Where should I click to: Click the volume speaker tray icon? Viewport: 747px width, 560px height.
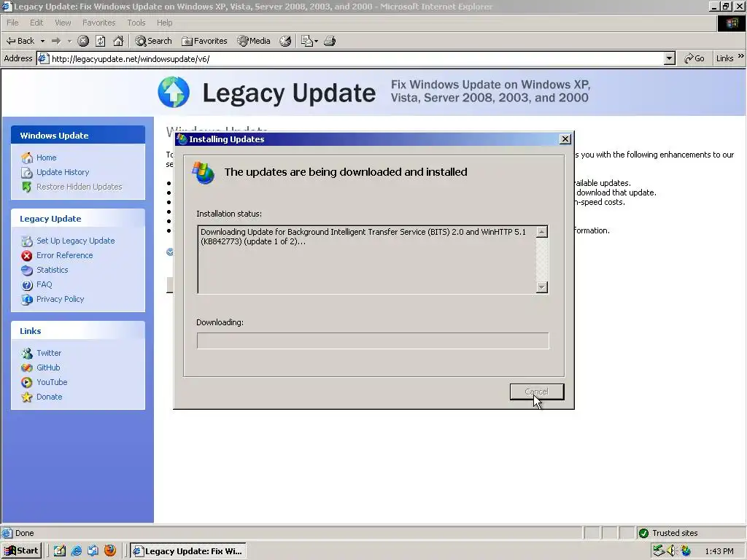coord(671,551)
